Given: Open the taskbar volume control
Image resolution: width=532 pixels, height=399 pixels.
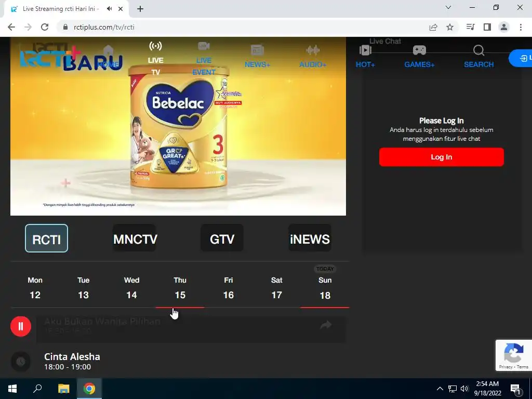Looking at the screenshot, I should click(x=464, y=389).
